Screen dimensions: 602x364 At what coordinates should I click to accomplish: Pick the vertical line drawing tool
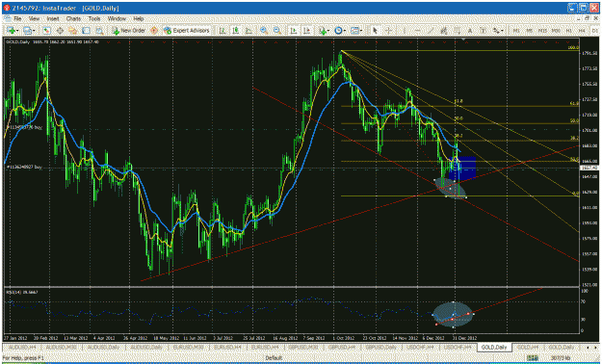point(405,31)
